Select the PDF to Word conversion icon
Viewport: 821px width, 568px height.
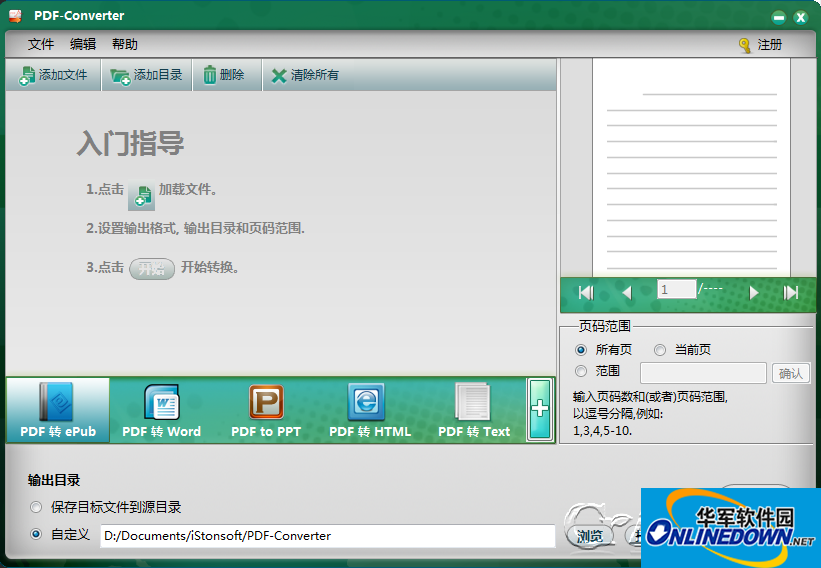point(161,410)
